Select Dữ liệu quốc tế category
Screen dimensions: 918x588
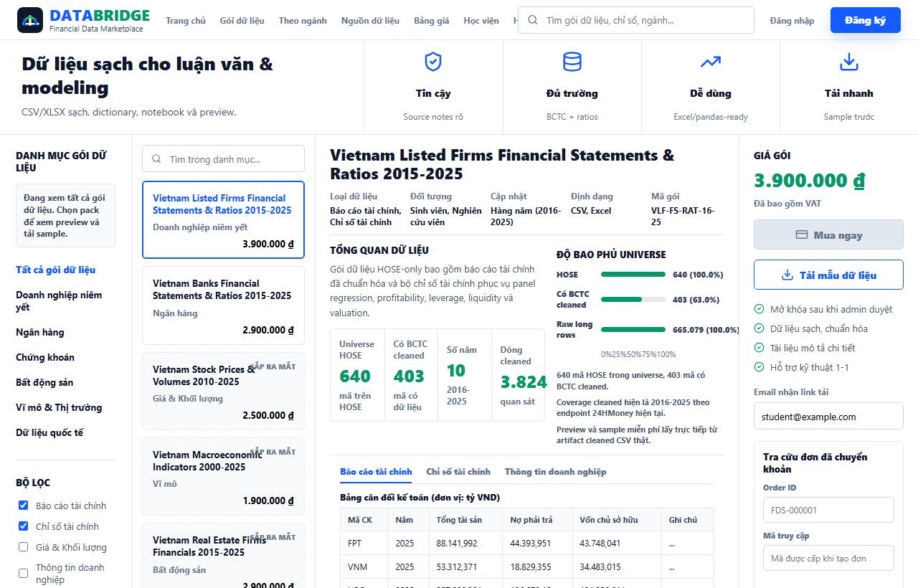[49, 432]
